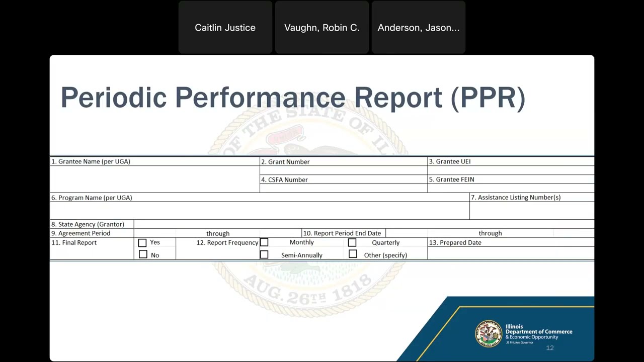Click the Grantee FEIN field
Screen dimensions: 644x362
pyautogui.click(x=511, y=188)
